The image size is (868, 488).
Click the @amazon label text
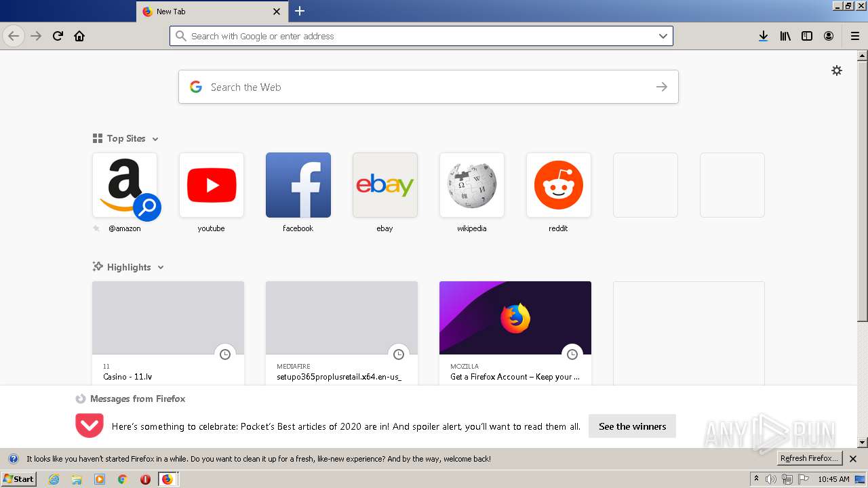tap(125, 228)
